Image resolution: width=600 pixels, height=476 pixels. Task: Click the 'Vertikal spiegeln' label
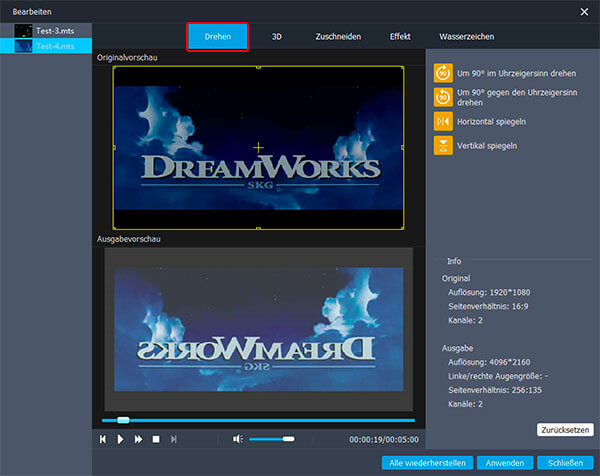click(x=487, y=146)
